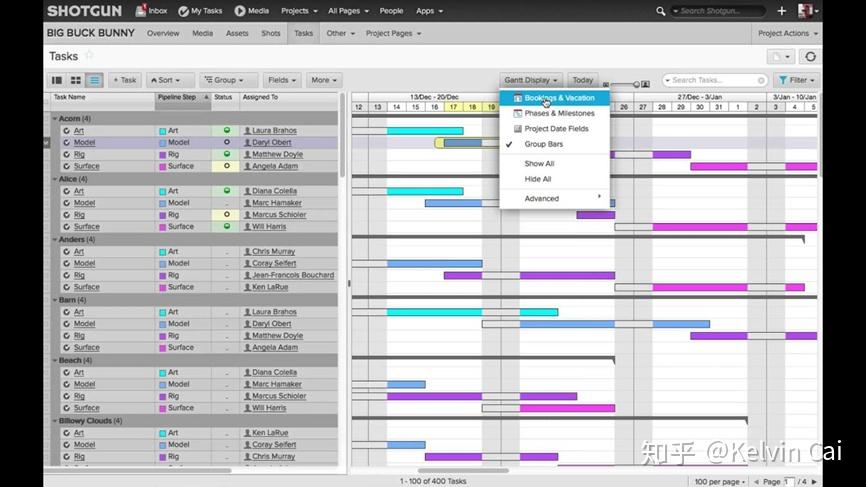Open Jean-Francois Bouchard link
Image resolution: width=866 pixels, height=487 pixels.
pyautogui.click(x=293, y=275)
